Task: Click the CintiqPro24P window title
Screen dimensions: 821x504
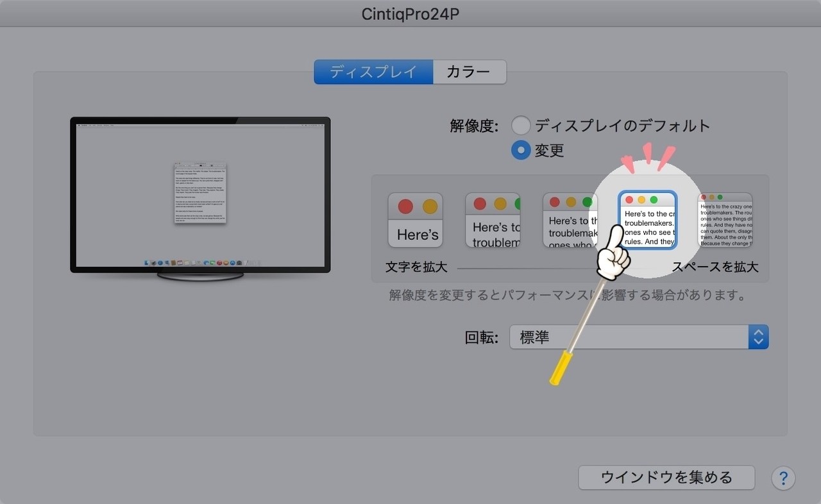Action: (x=410, y=14)
